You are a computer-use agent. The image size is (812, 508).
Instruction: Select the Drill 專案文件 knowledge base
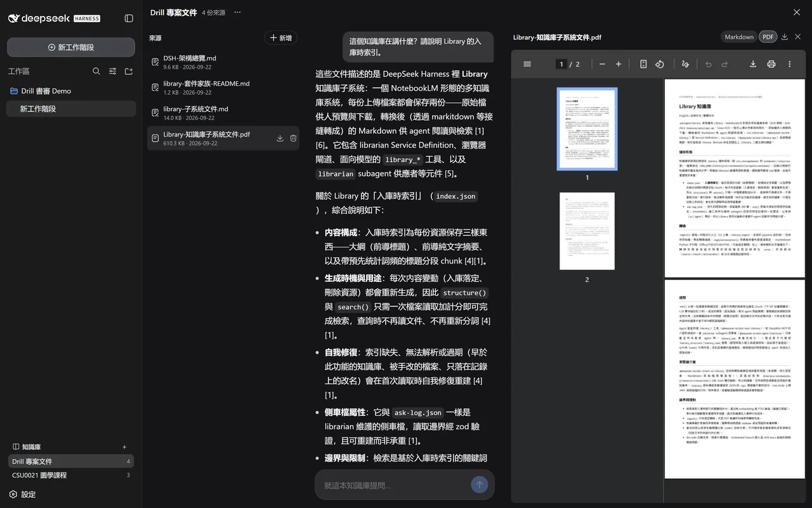tap(71, 462)
